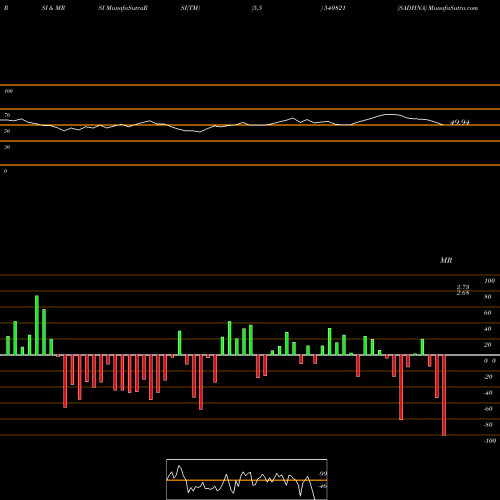Click the '(5,5' parameter text in header
Screen dimensions: 500x500
(257, 8)
